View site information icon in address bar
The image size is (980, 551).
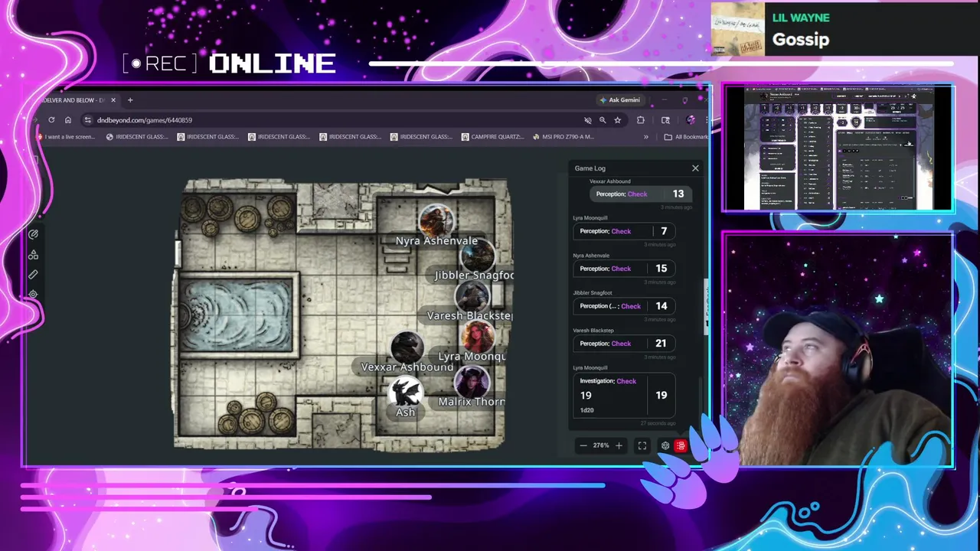pos(88,120)
